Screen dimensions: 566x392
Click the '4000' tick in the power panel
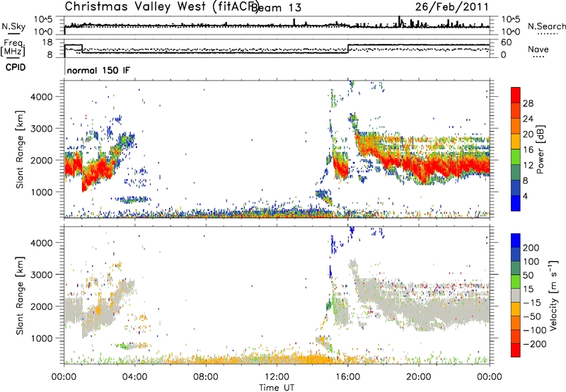click(42, 97)
